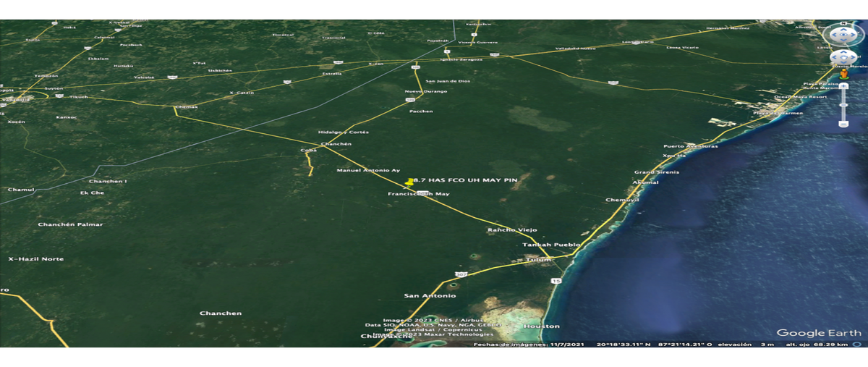868x367 pixels.
Task: Click the zoom slider handle
Action: (843, 104)
